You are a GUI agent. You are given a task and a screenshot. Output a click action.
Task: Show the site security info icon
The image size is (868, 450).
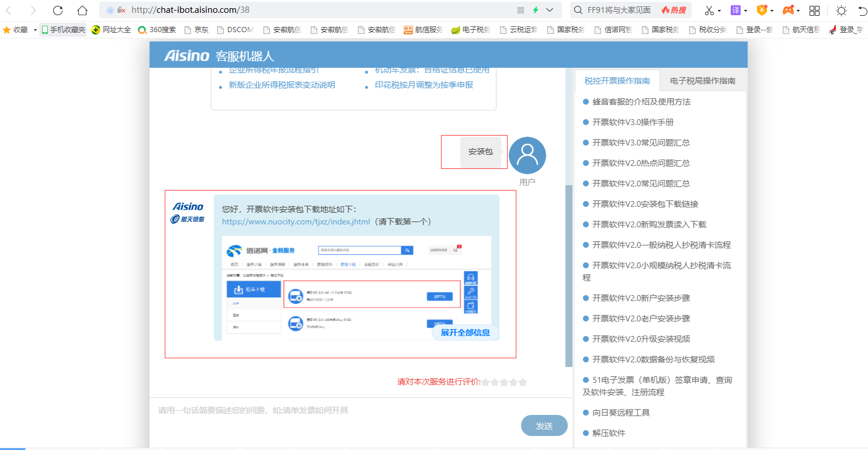click(110, 10)
